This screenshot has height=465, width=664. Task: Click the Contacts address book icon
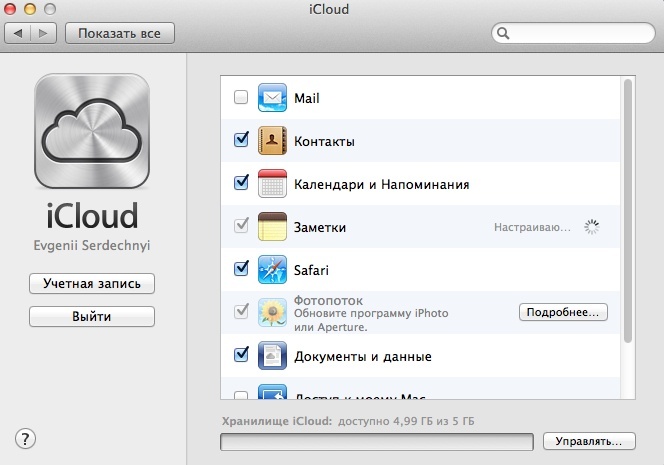(272, 141)
